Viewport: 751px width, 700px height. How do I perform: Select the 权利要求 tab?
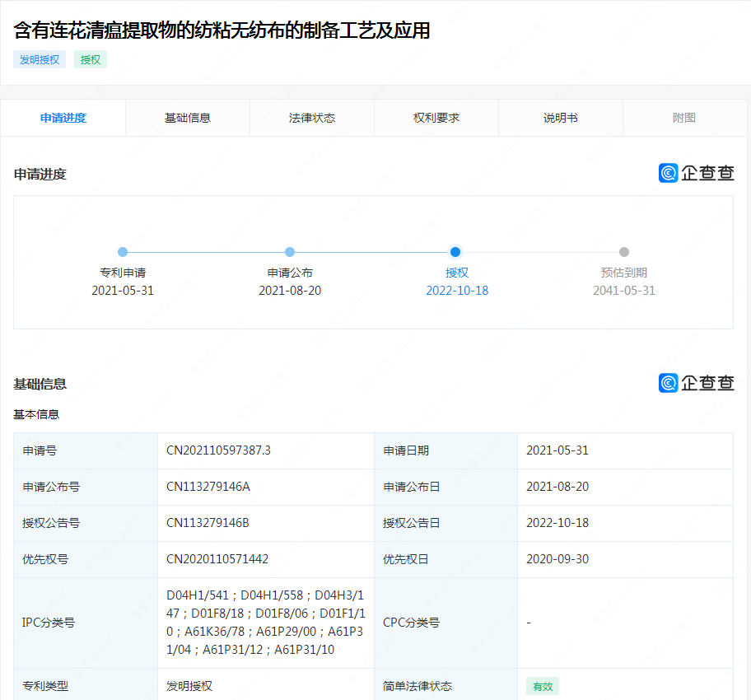tap(436, 118)
